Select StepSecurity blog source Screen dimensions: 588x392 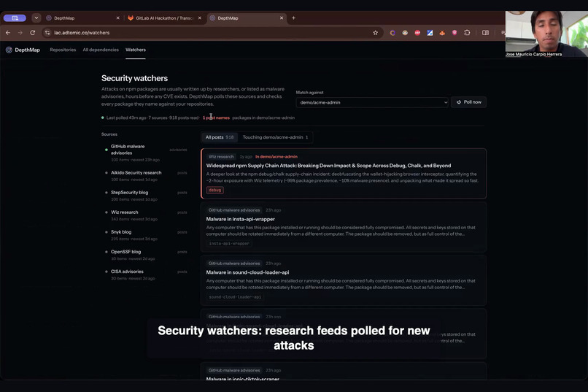pyautogui.click(x=144, y=196)
